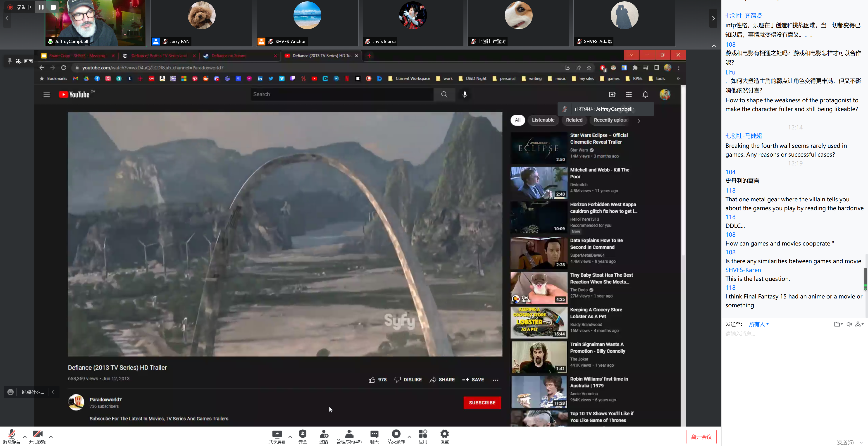Start YouTube voice search
Image resolution: width=868 pixels, height=446 pixels.
coord(465,94)
